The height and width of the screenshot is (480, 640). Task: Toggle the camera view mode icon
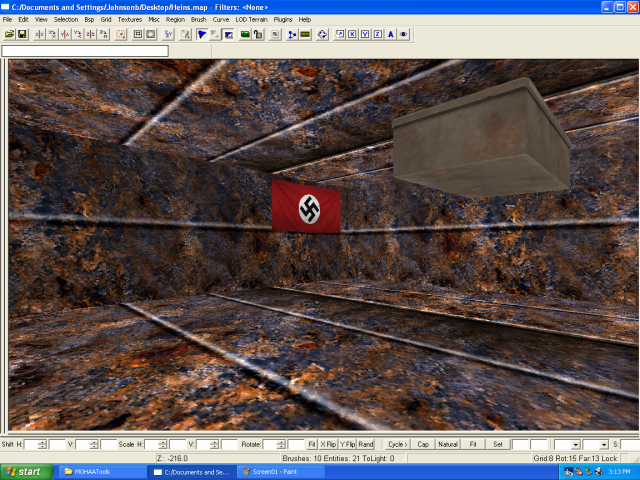(x=228, y=34)
